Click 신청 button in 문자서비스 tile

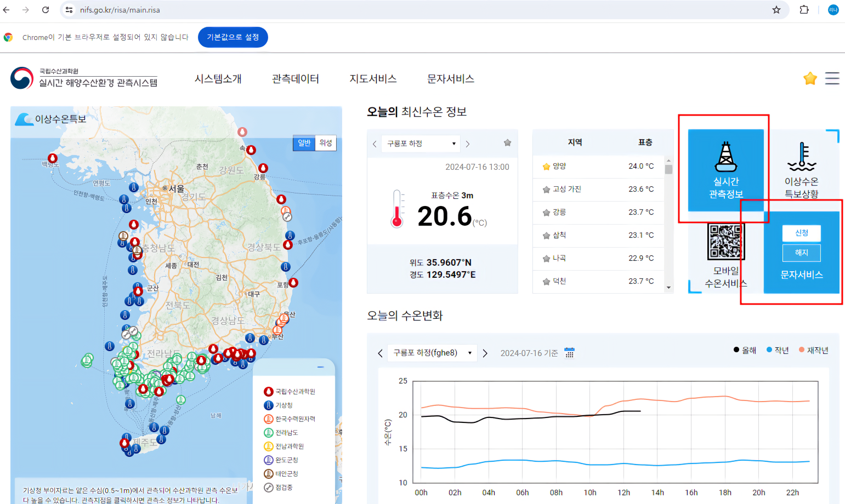802,233
